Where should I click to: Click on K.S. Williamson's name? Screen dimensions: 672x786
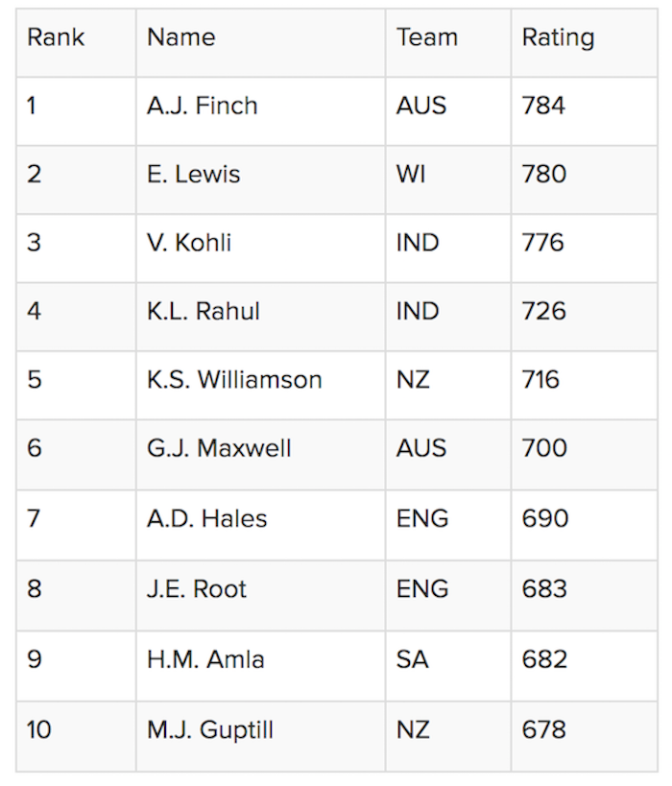pos(233,380)
